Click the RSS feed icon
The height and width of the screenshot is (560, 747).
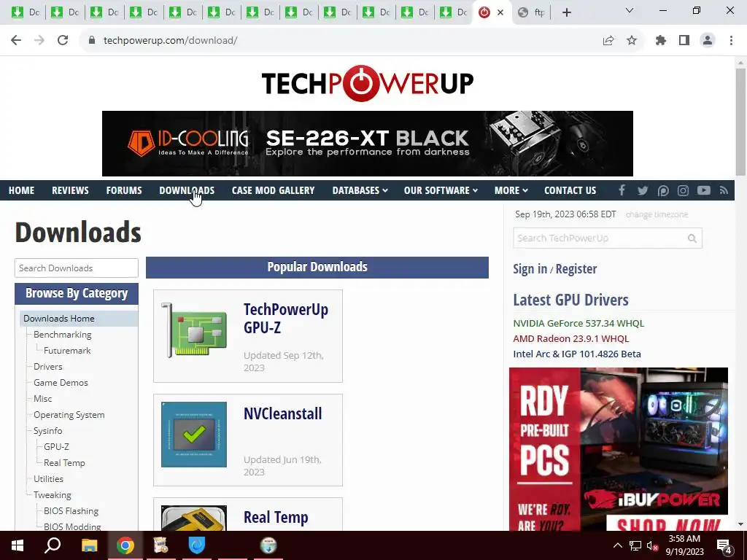tap(724, 190)
